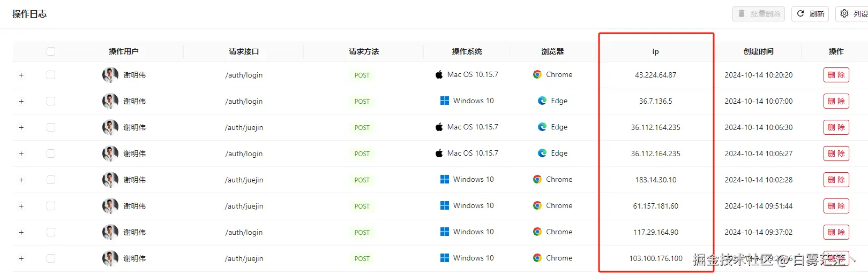Screen dimensions: 868x276
Task: Expand the row with IP 117.29.164.90
Action: pos(21,232)
